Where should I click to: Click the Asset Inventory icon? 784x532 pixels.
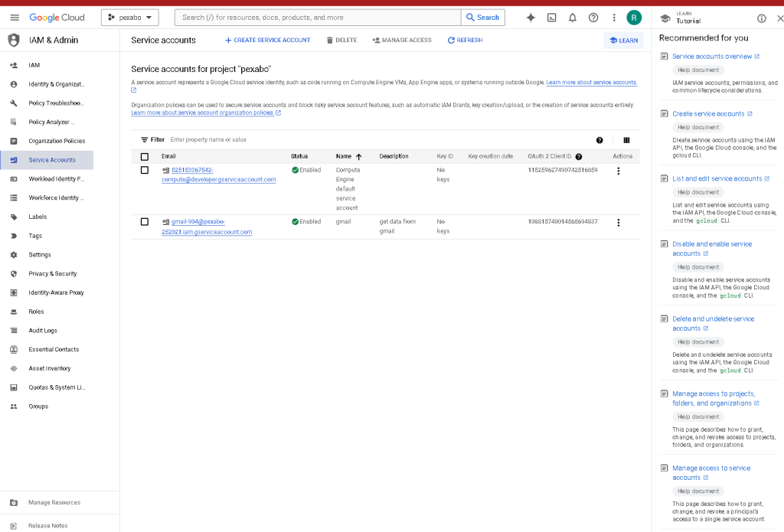pos(14,368)
